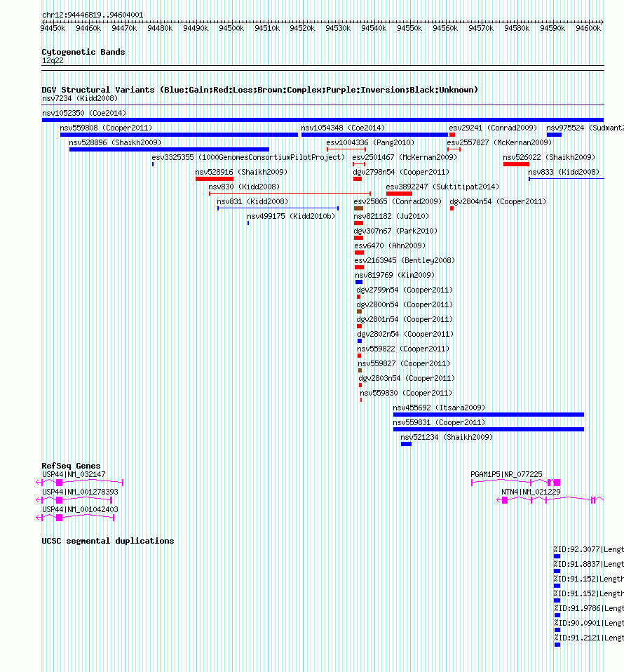
Task: Select dgv2803n54 (Cooper2011) label
Action: click(x=407, y=378)
